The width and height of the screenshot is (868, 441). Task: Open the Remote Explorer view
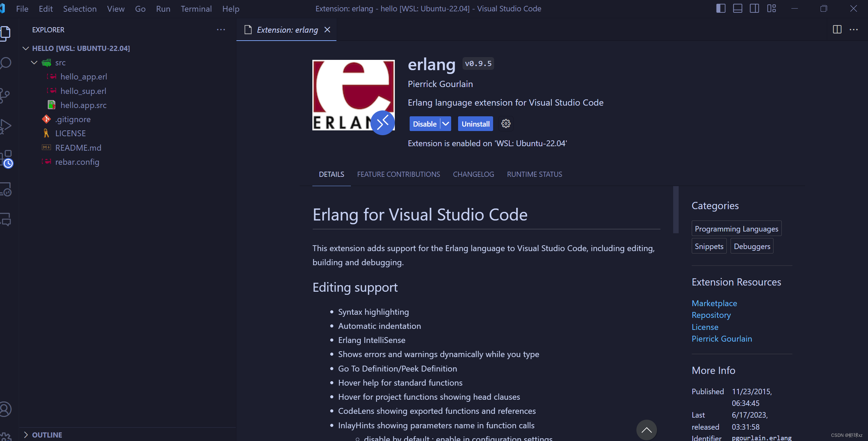click(6, 189)
